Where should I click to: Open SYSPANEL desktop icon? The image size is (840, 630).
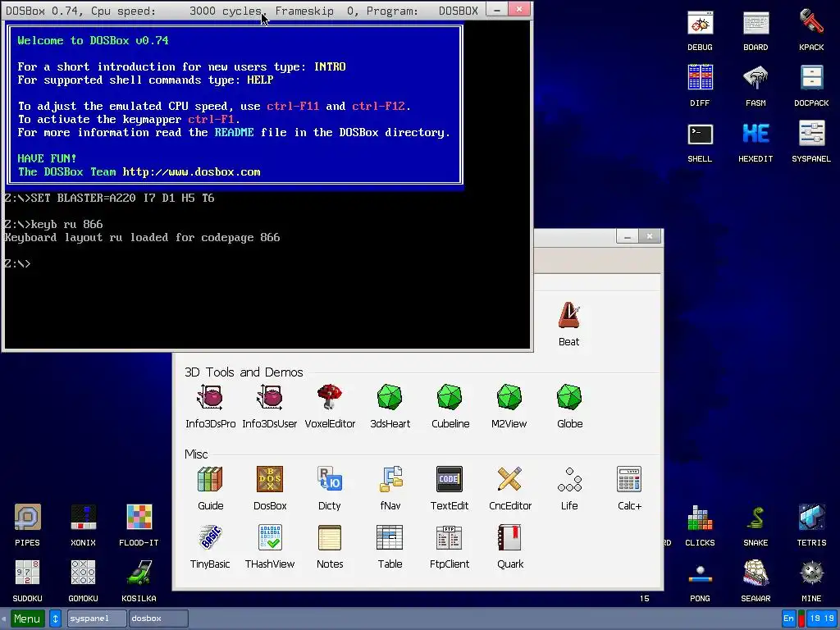(811, 142)
